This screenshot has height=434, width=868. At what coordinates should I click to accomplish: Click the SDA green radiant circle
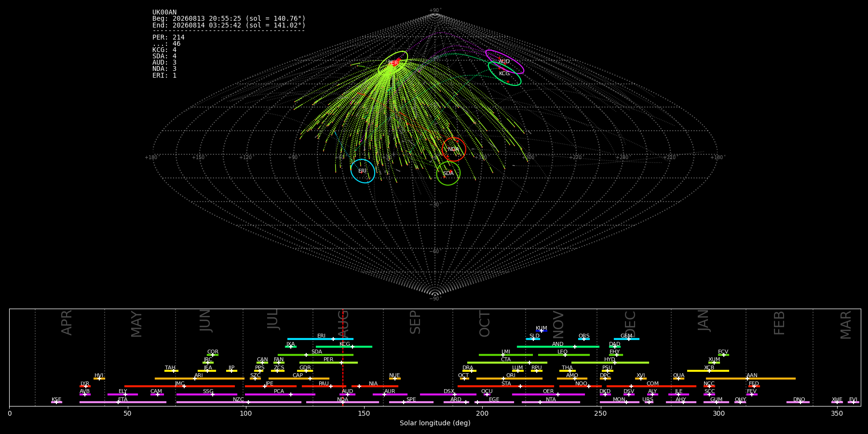point(448,173)
